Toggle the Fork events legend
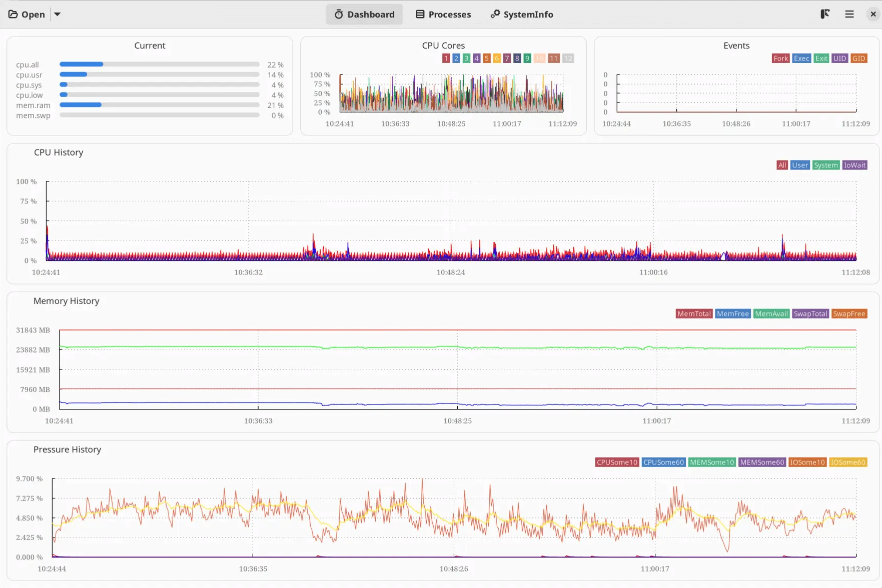Viewport: 882px width, 588px height. pyautogui.click(x=781, y=58)
